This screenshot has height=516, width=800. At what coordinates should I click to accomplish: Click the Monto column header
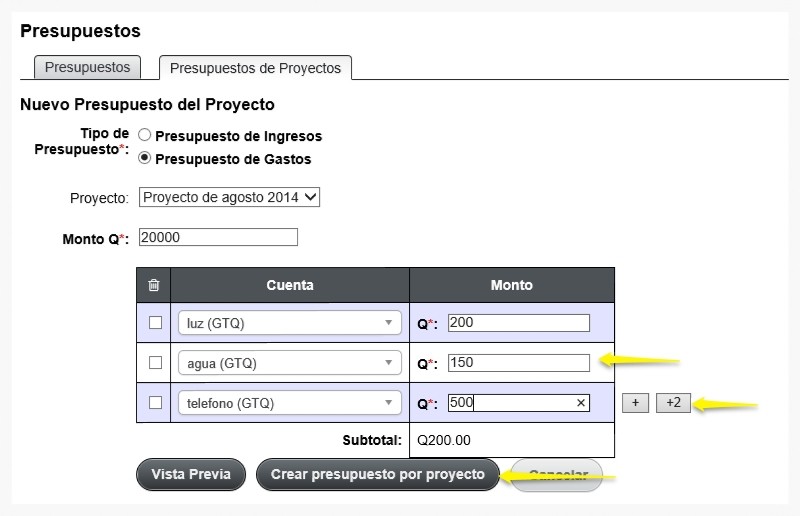(512, 285)
